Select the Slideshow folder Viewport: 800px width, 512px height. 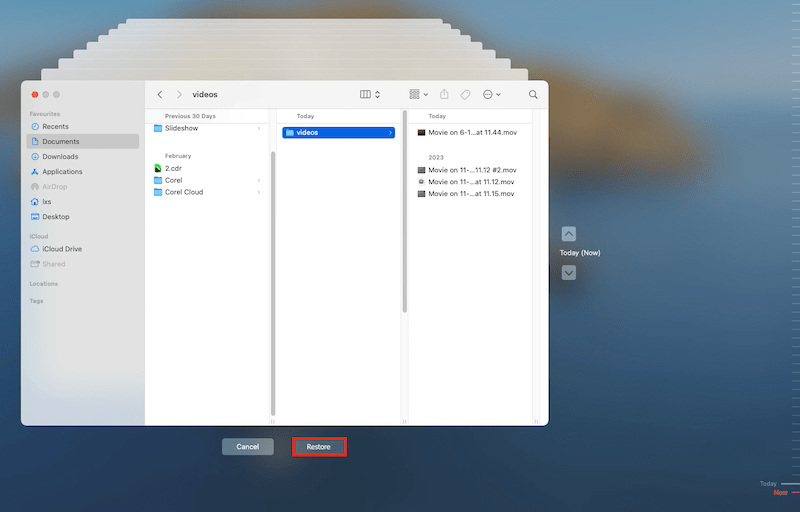coord(182,128)
